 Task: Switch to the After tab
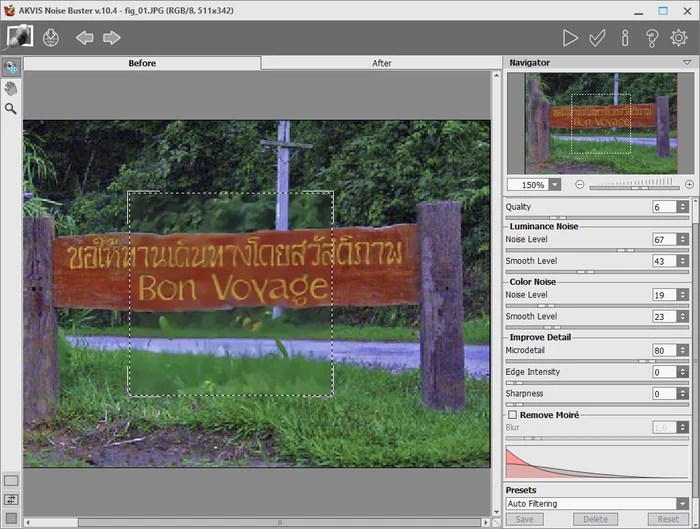(381, 63)
